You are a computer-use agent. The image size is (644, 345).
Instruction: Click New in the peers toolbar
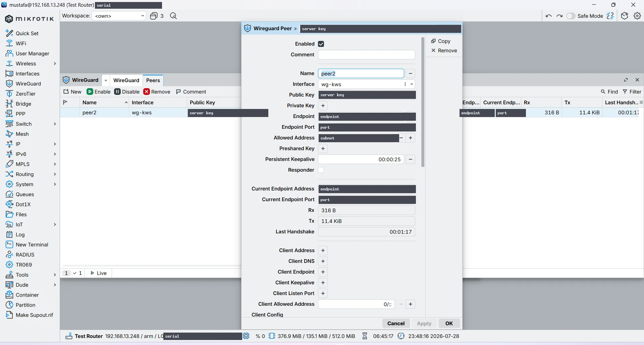click(72, 92)
